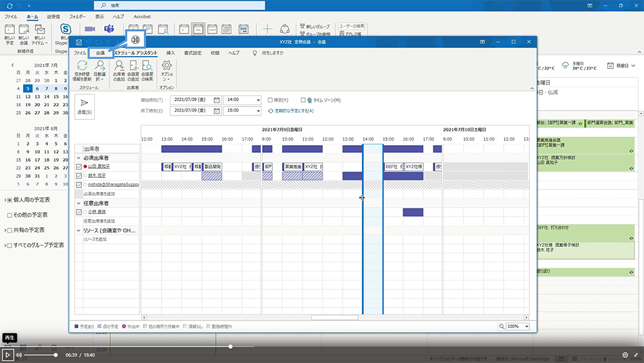Open the 校閲 tab
The image size is (644, 363).
tap(215, 53)
